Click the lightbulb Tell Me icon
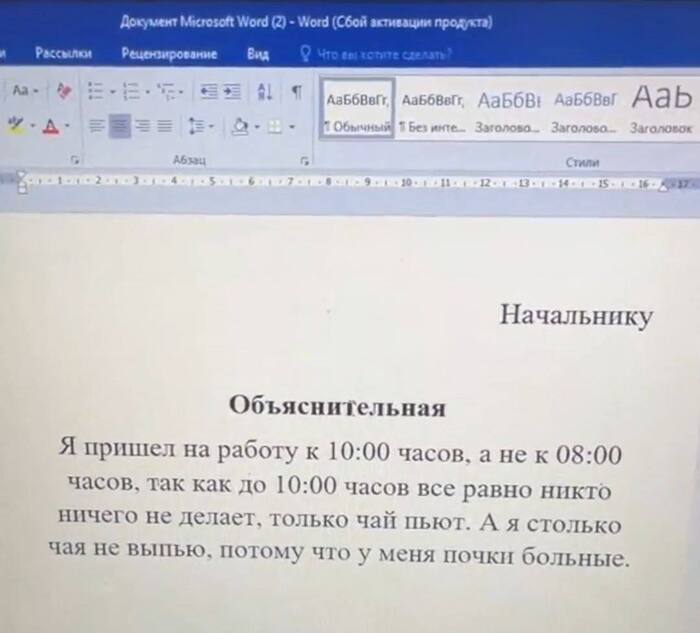 click(x=305, y=54)
